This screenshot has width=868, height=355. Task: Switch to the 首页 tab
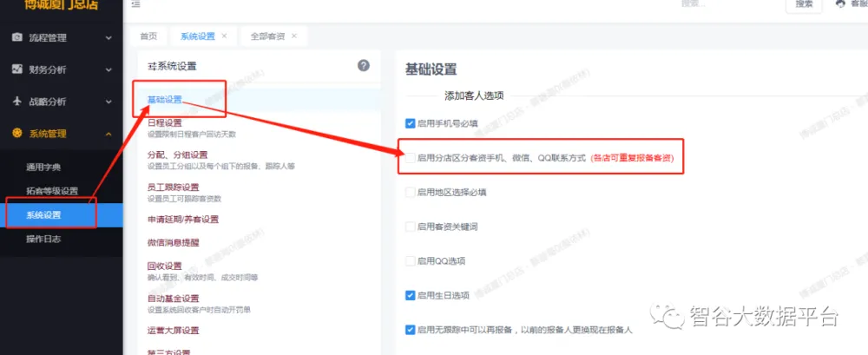(x=148, y=36)
